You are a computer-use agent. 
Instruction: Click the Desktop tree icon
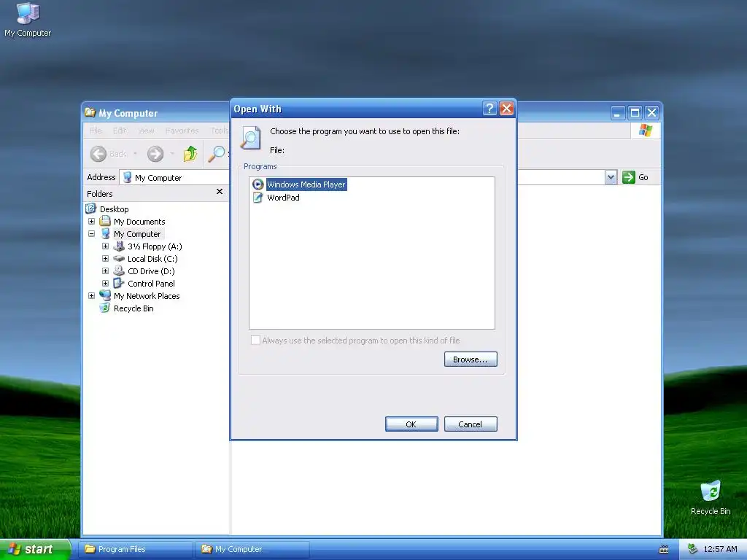pyautogui.click(x=90, y=209)
